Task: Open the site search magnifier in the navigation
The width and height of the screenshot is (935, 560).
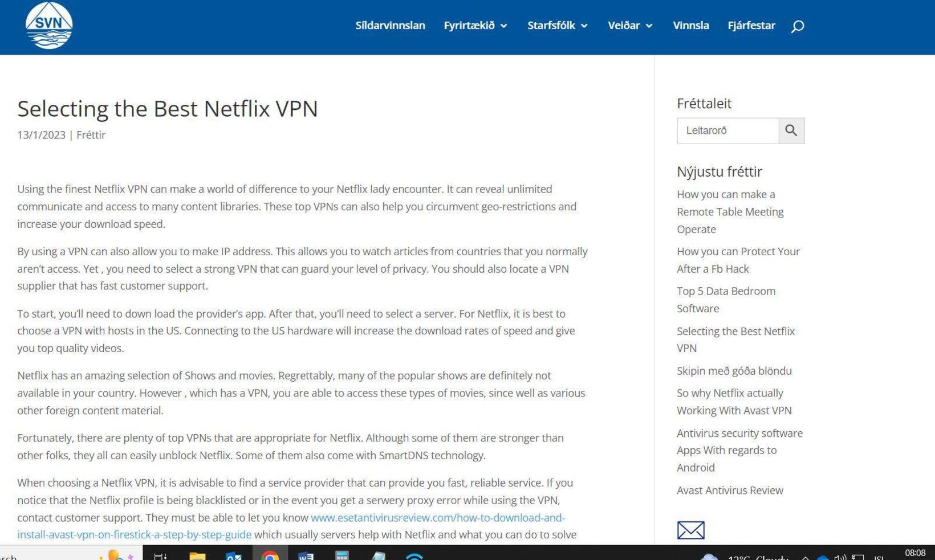Action: click(x=798, y=26)
